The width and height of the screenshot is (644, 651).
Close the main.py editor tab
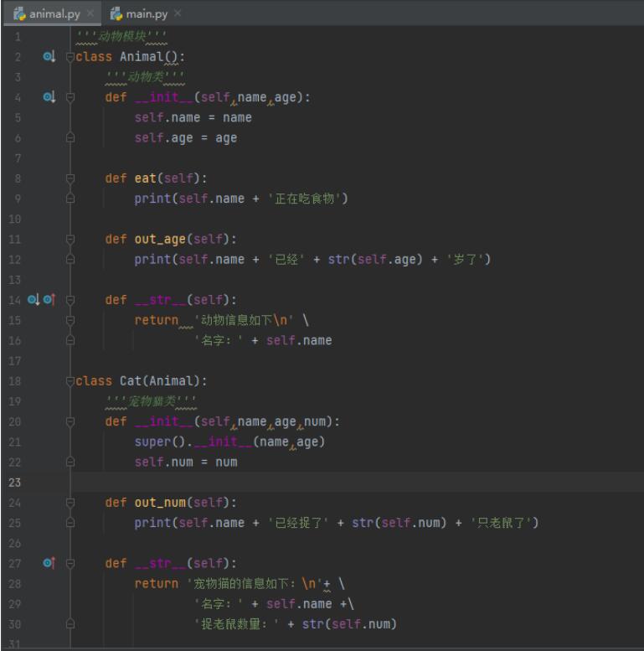point(178,14)
